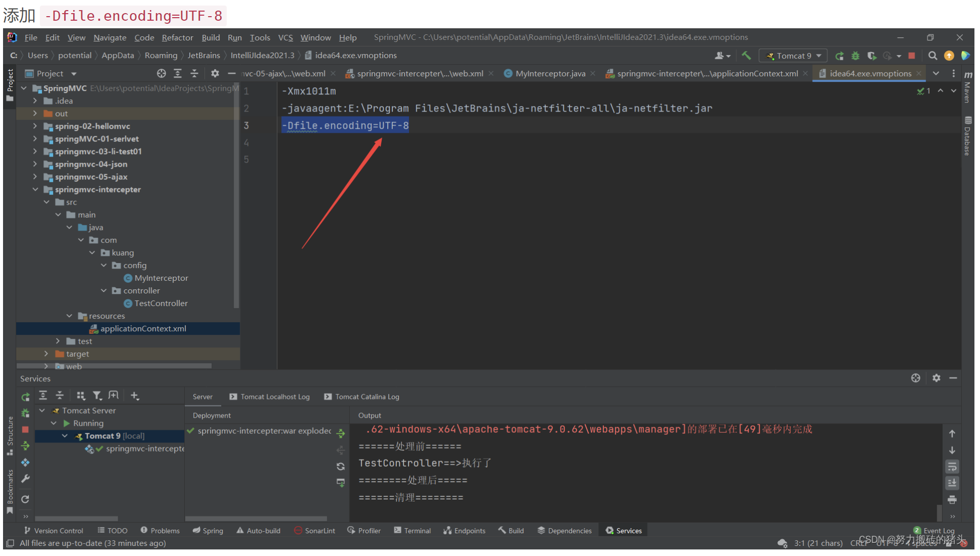Screen dimensions: 980x556
Task: Collapse the springmvc-intercepter module
Action: (35, 189)
